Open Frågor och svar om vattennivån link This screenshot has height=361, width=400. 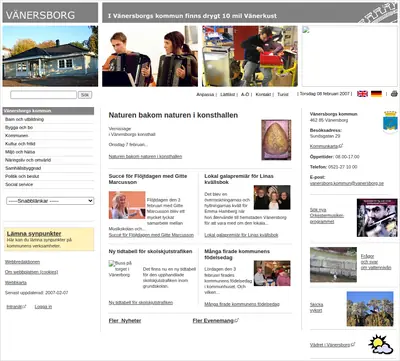pyautogui.click(x=376, y=262)
